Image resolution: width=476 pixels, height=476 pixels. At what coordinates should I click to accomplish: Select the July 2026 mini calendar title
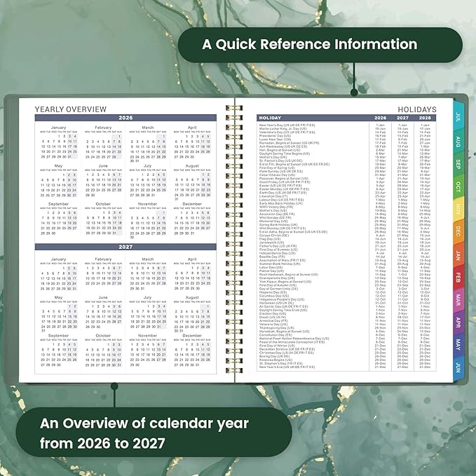[x=147, y=165]
